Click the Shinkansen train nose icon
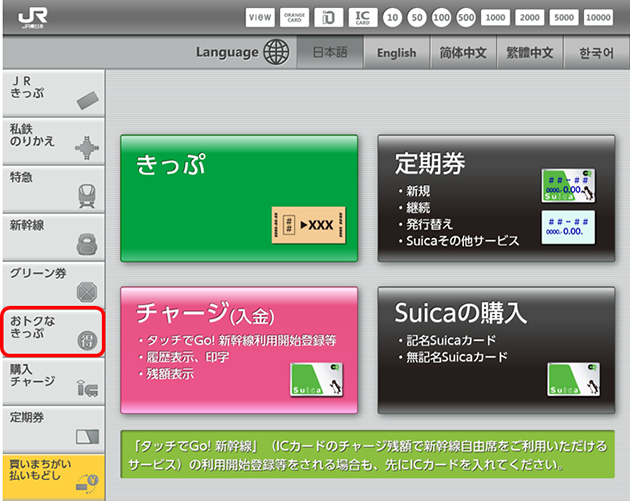Image resolution: width=630 pixels, height=501 pixels. [87, 244]
